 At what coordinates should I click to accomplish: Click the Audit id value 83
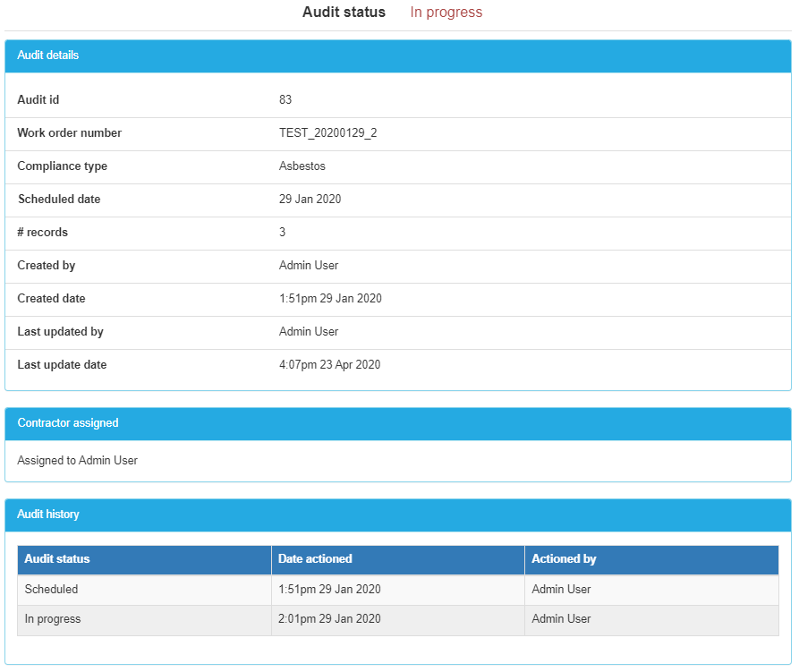point(283,99)
